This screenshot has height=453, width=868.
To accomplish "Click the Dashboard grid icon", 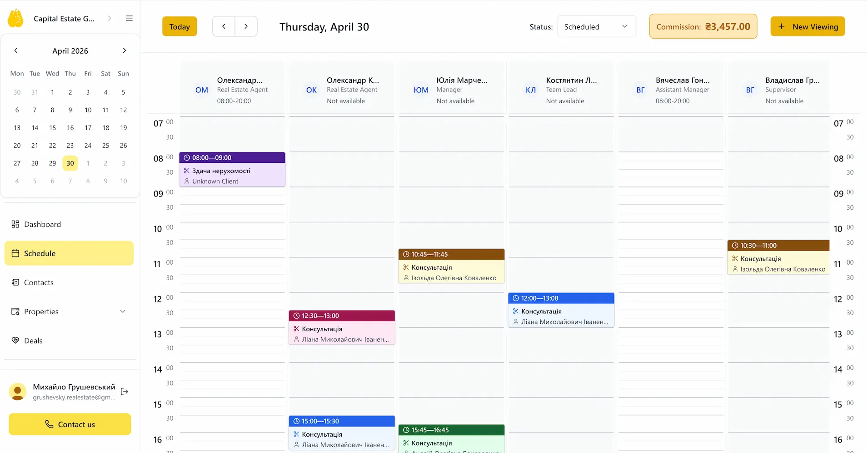I will click(x=15, y=224).
